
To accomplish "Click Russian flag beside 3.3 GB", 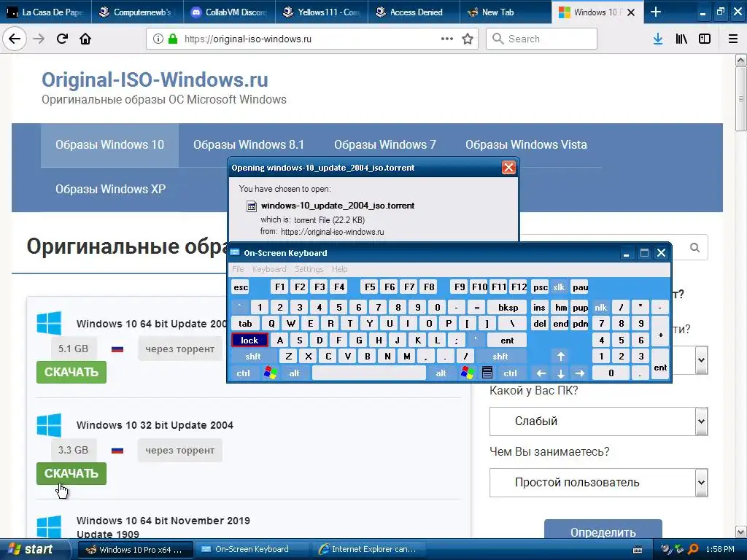I will [117, 450].
